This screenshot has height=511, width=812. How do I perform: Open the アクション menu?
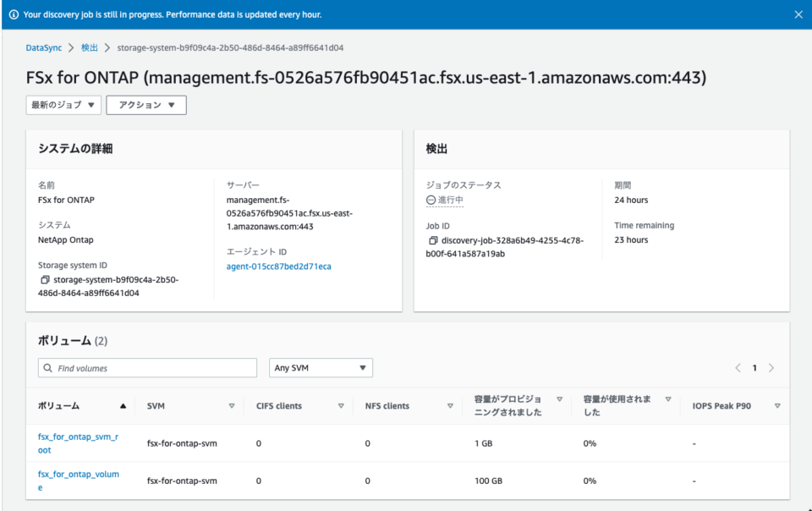point(146,105)
